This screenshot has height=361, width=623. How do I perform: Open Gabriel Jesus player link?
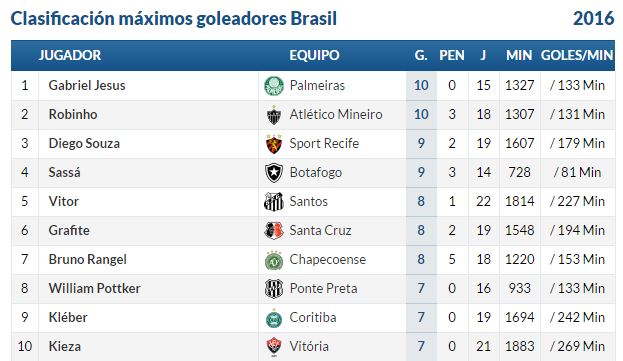pyautogui.click(x=87, y=85)
